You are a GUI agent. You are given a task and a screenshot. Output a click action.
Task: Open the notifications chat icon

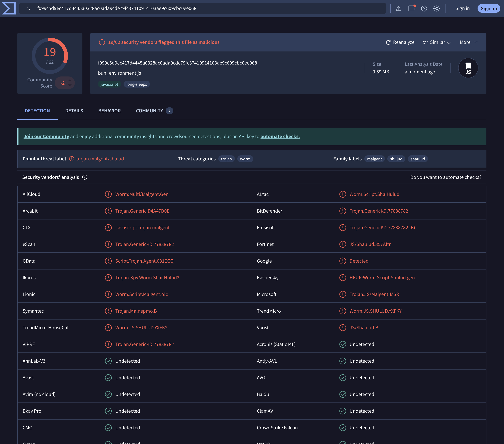click(x=411, y=8)
